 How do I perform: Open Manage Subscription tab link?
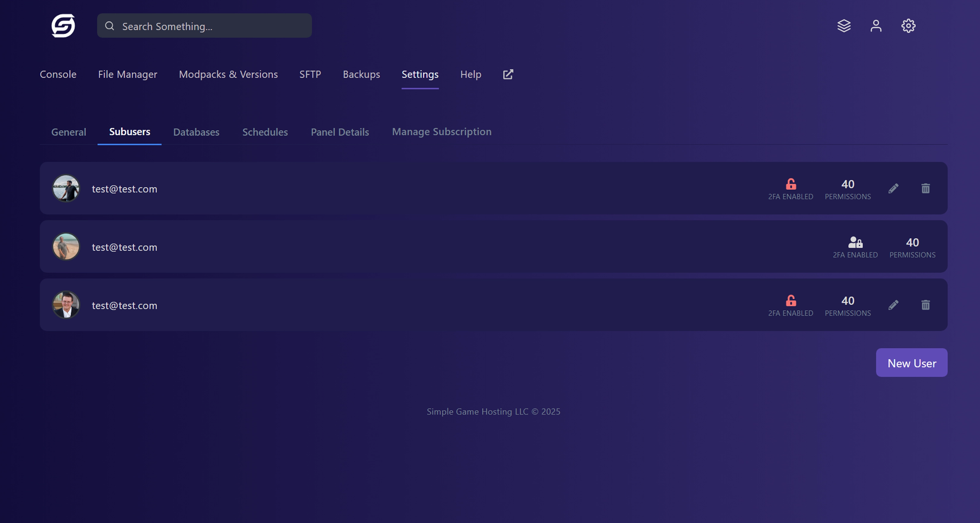coord(441,132)
